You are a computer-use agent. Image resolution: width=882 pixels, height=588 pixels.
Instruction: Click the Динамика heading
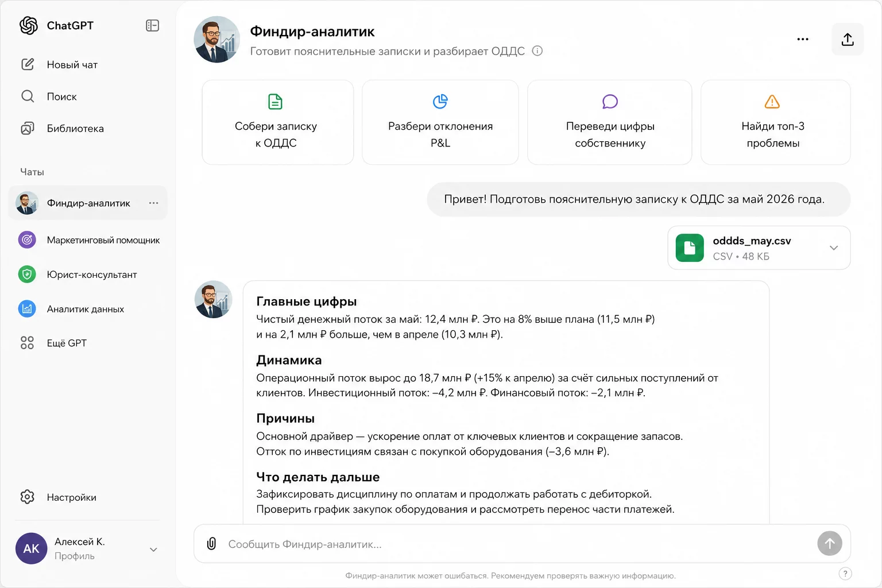[289, 360]
